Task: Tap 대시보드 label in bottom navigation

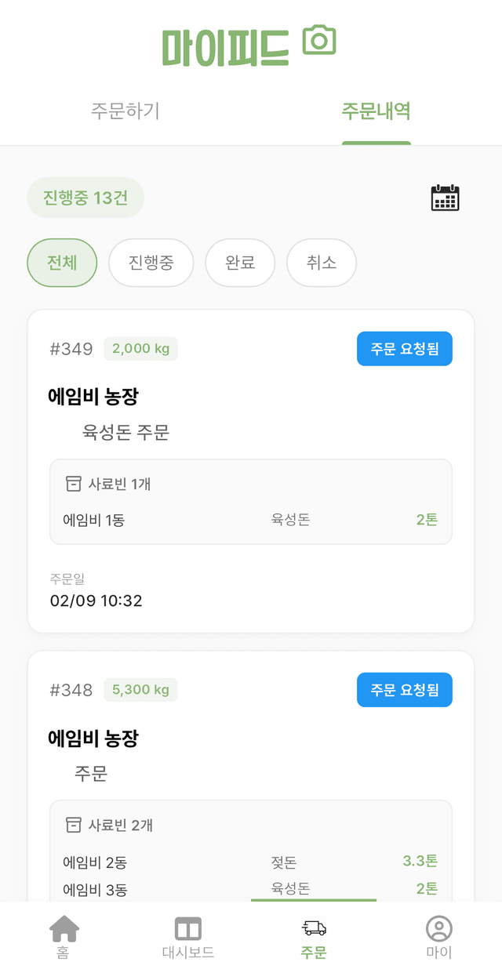Action: (188, 953)
